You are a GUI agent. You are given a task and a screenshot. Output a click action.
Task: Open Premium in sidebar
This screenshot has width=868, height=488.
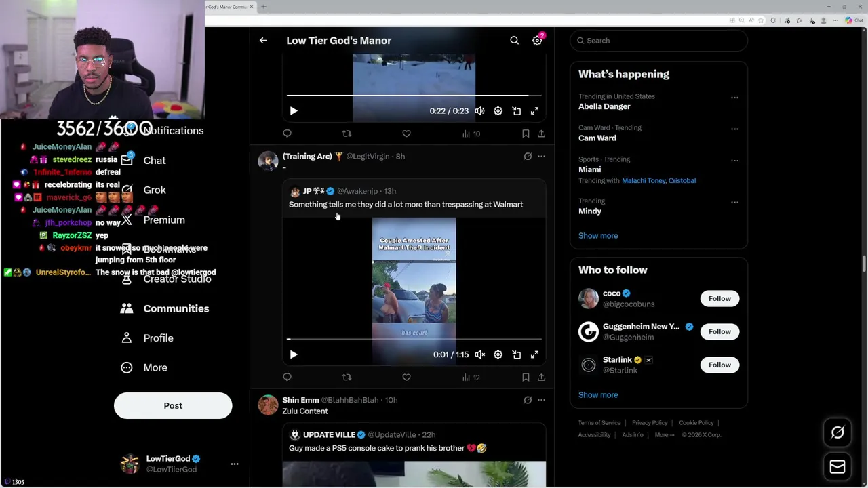tap(153, 220)
